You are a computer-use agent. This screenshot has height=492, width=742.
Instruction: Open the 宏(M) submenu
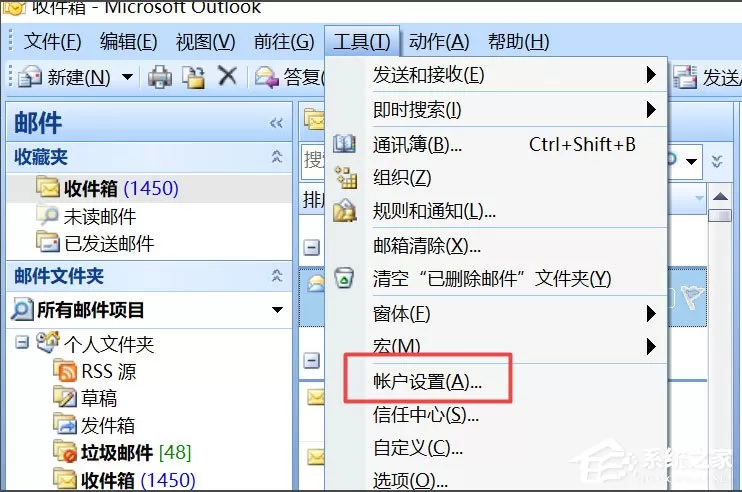pyautogui.click(x=495, y=346)
